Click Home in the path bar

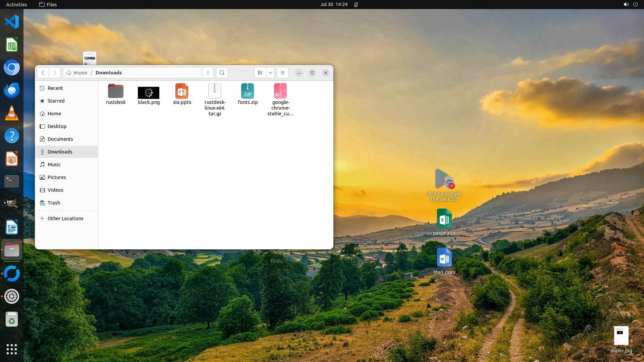tap(80, 73)
